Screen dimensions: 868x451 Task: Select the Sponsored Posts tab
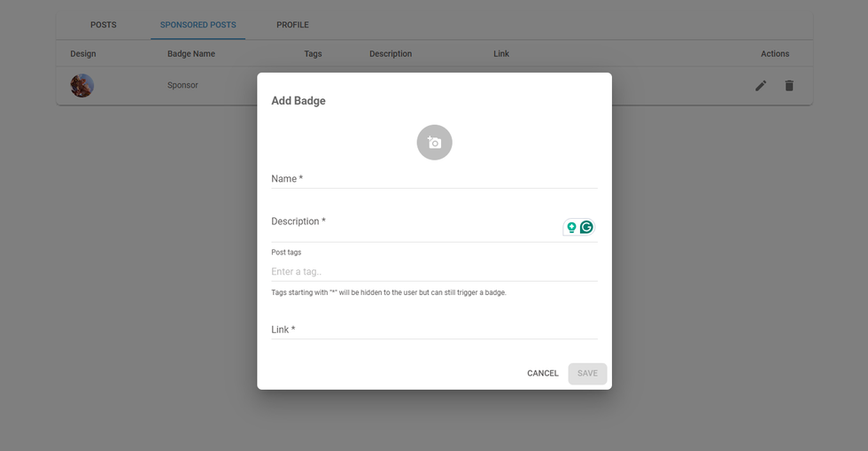[198, 25]
